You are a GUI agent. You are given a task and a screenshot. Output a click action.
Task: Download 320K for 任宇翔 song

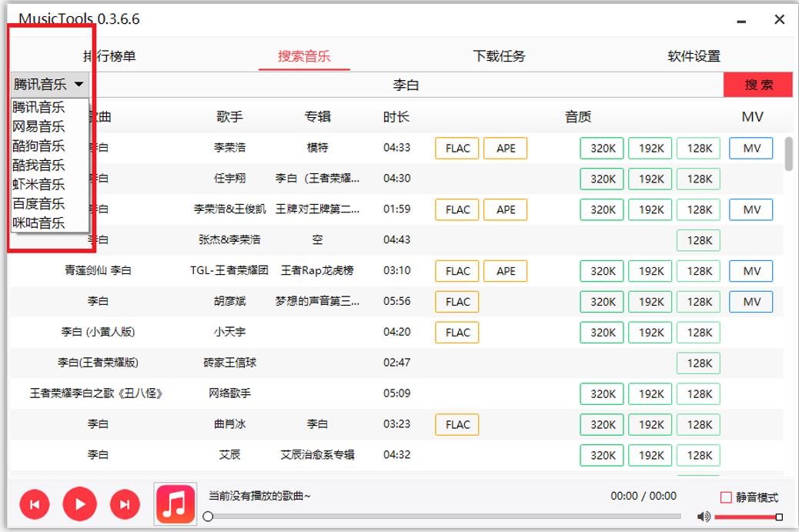(x=602, y=179)
